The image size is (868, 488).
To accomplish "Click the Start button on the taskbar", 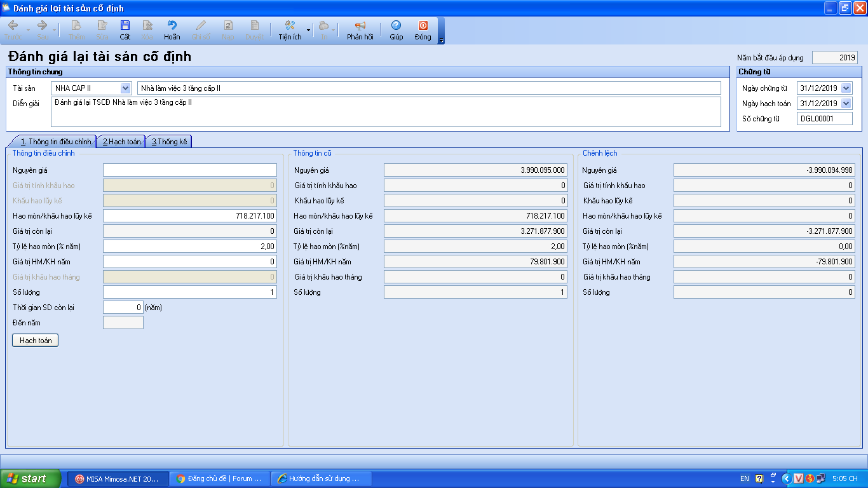I will [31, 478].
